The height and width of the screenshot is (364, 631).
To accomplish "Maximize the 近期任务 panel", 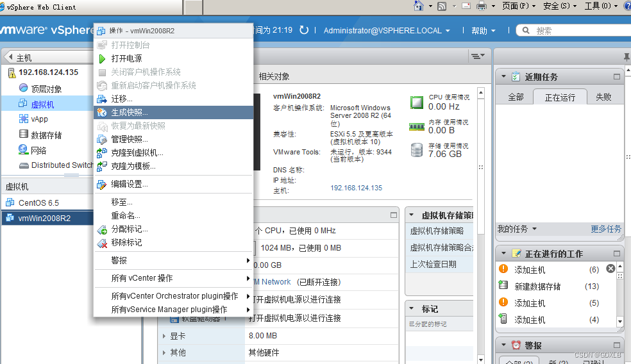I will (616, 76).
